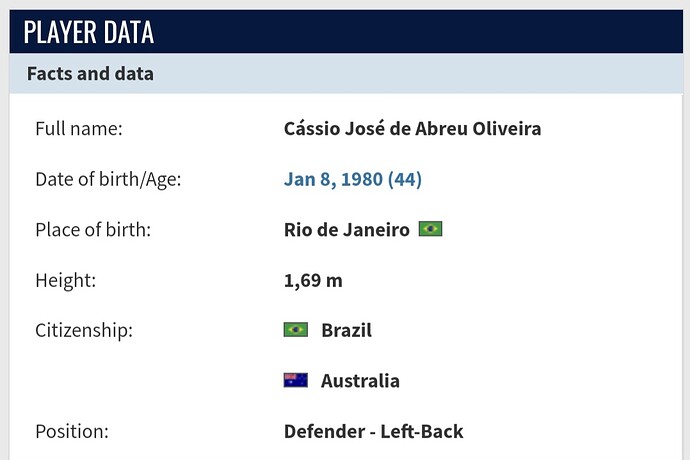This screenshot has height=460, width=690.
Task: Click the height value 1,69 m
Action: tap(313, 280)
